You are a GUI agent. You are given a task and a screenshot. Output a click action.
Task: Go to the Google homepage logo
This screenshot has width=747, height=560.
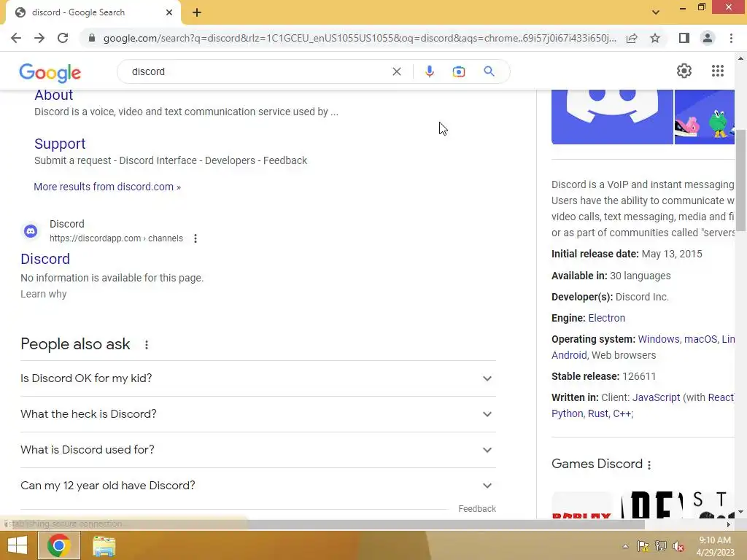click(50, 72)
